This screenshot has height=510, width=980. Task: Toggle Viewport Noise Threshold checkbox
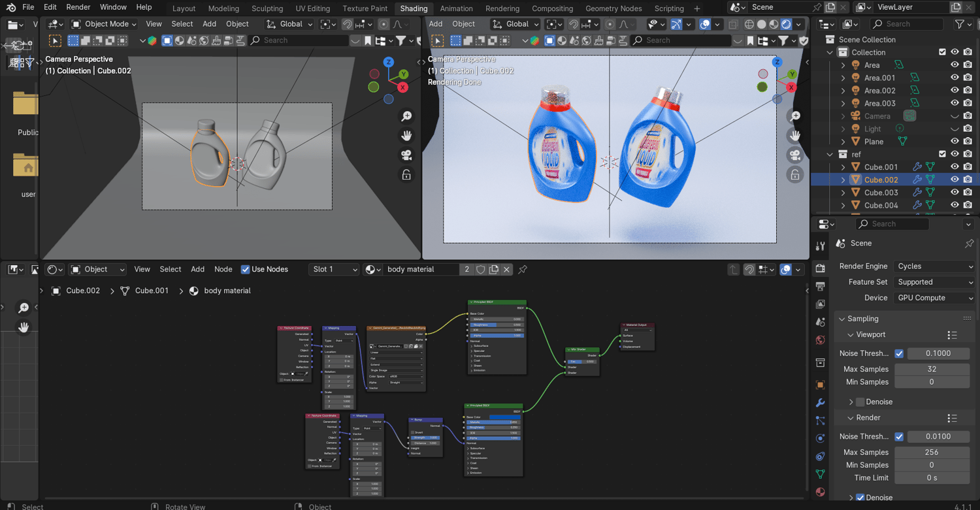point(899,353)
